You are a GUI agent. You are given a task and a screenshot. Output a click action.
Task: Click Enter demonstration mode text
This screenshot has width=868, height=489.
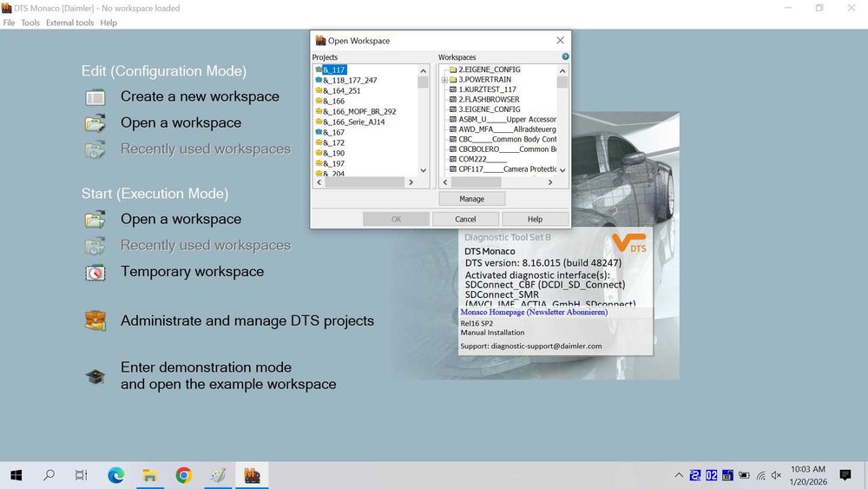click(228, 375)
